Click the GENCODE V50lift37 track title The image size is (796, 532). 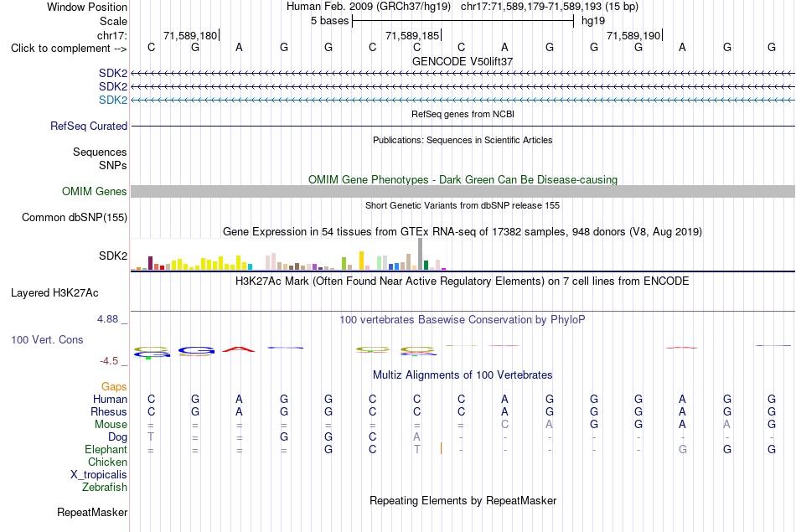pyautogui.click(x=463, y=61)
